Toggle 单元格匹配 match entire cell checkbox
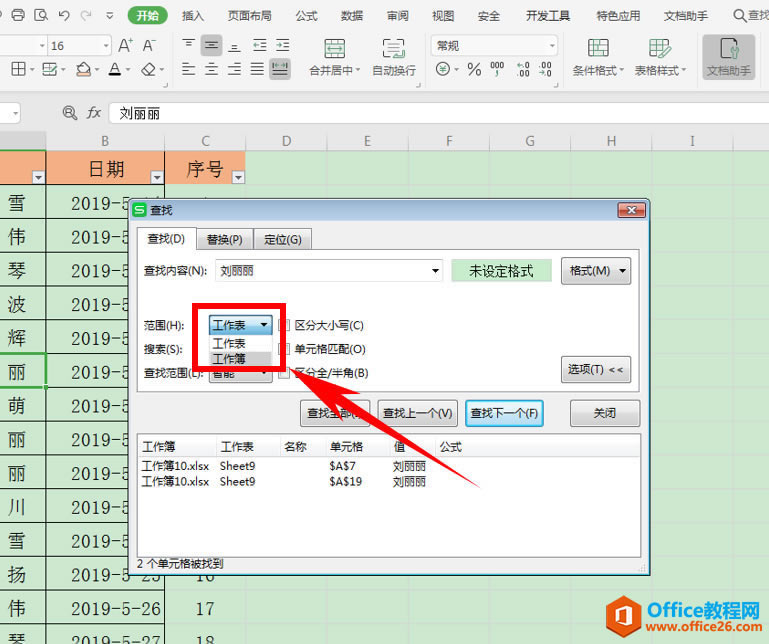 (283, 349)
